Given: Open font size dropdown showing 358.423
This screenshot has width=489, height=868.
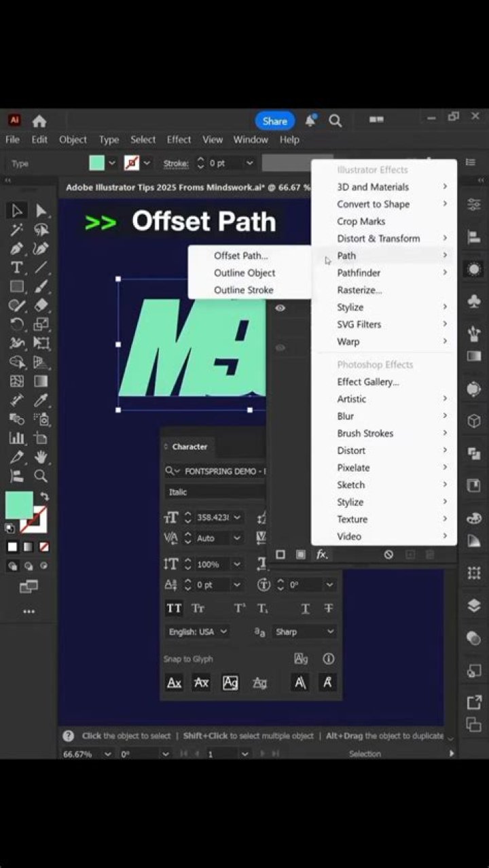Looking at the screenshot, I should (x=237, y=517).
